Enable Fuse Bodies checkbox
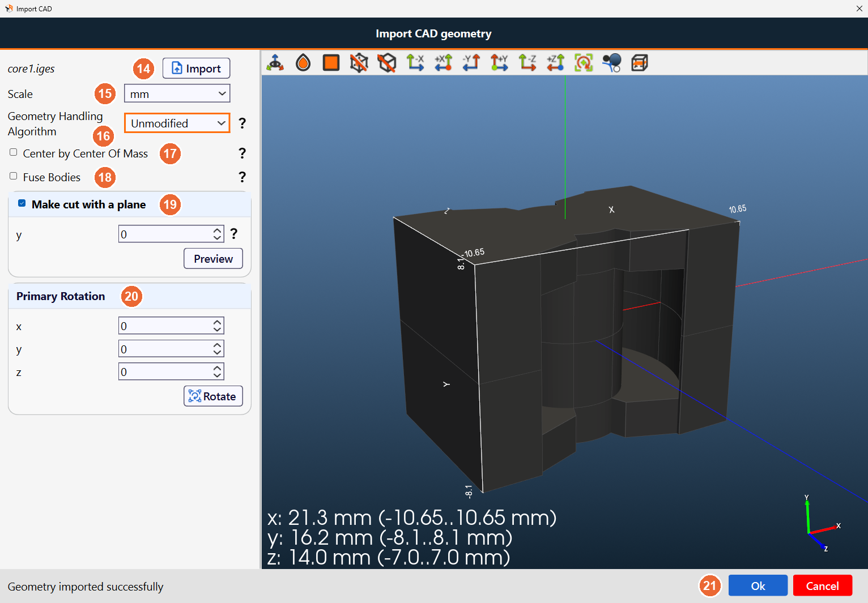Image resolution: width=868 pixels, height=603 pixels. point(14,176)
